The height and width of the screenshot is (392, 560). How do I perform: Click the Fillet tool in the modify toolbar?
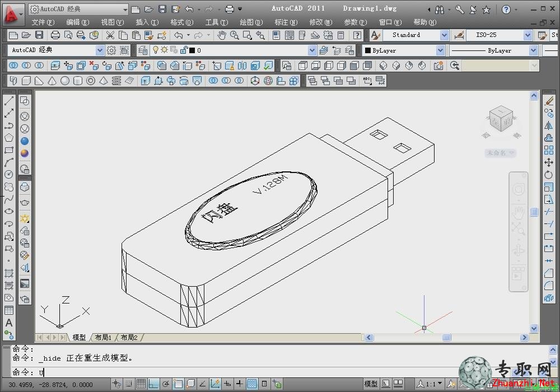tap(549, 285)
